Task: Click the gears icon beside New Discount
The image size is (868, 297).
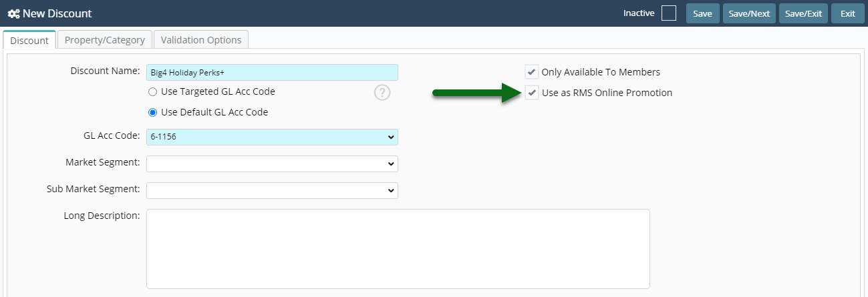Action: (13, 13)
